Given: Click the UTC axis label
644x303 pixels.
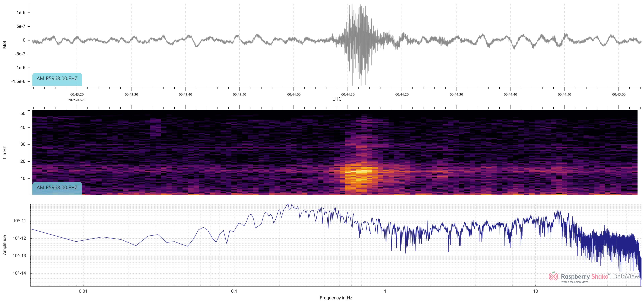Looking at the screenshot, I should pyautogui.click(x=337, y=99).
